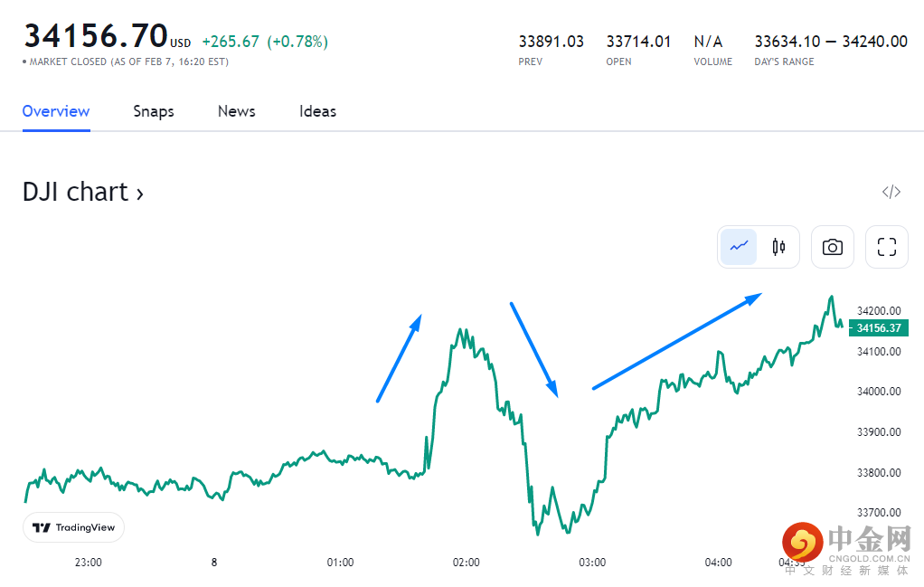Take a chart snapshot with camera icon
924x587 pixels.
pos(833,247)
